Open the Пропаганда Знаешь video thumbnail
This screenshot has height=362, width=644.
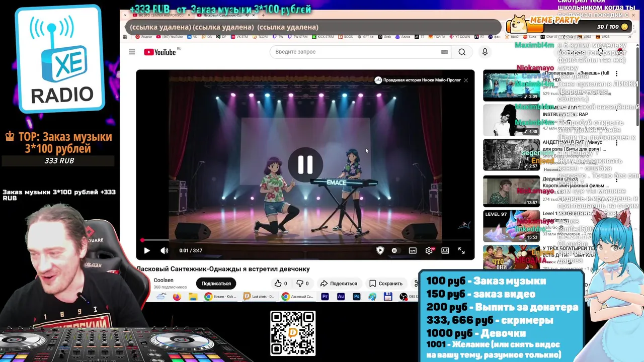[511, 85]
